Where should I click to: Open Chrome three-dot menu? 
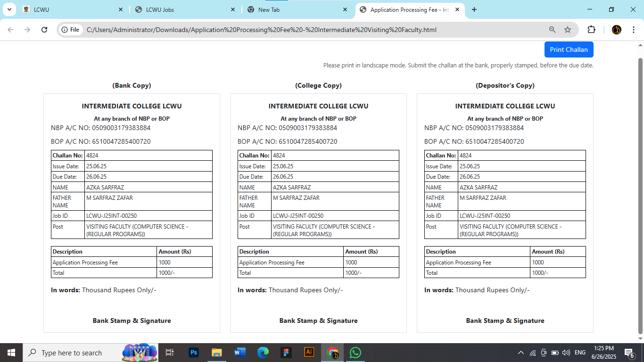coord(633,30)
